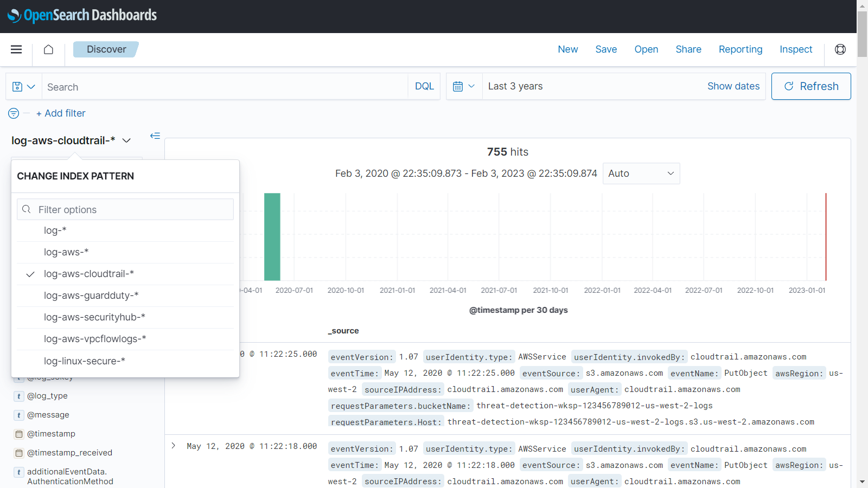Open the Inspect panel link
This screenshot has height=488, width=868.
[x=795, y=49]
